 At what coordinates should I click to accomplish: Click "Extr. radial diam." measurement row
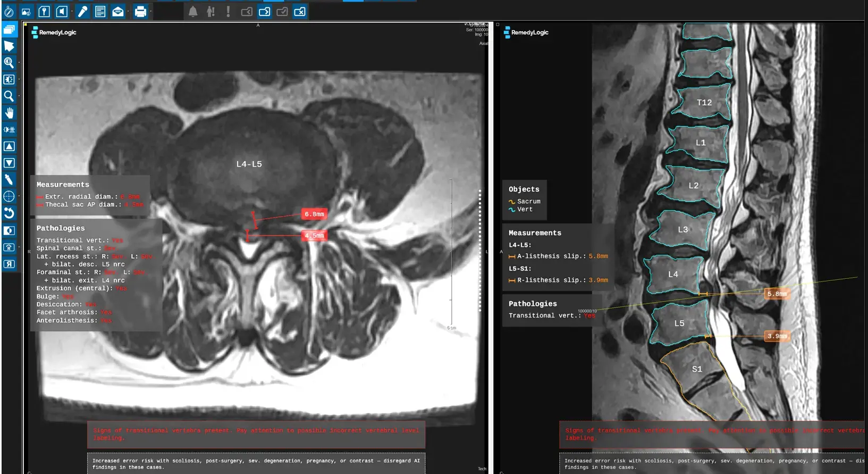tap(88, 196)
